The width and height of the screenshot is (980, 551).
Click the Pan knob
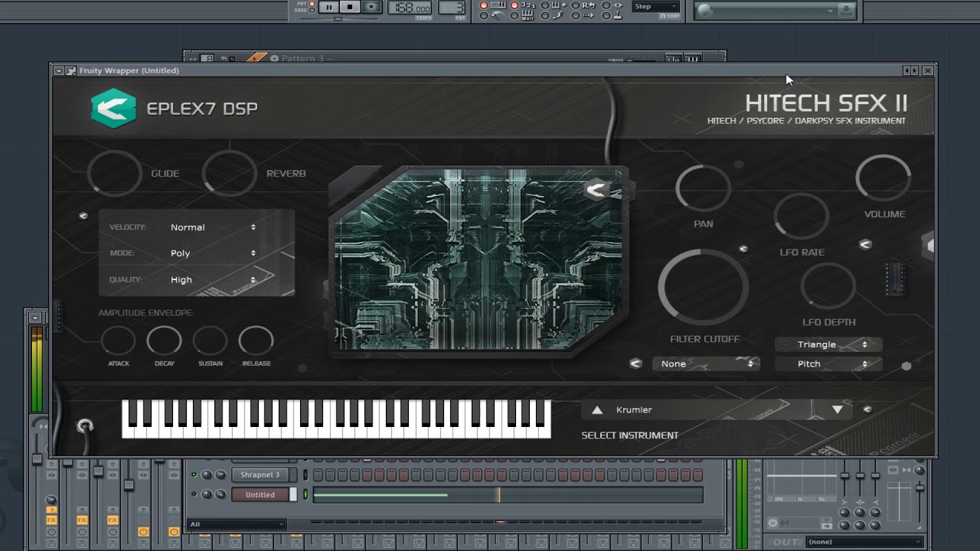(703, 188)
